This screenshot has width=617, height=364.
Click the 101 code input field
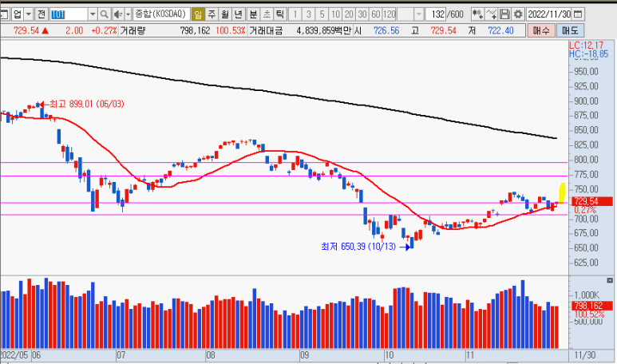69,15
